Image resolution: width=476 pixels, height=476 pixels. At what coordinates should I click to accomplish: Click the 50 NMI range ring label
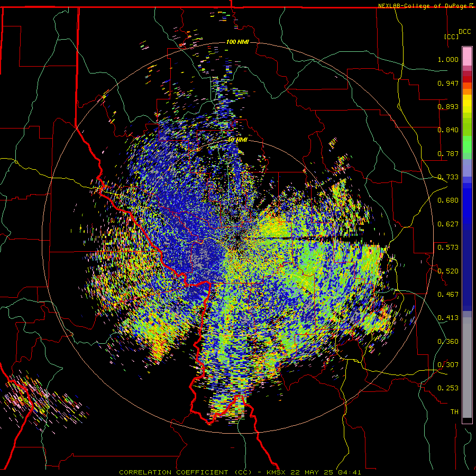pyautogui.click(x=237, y=140)
